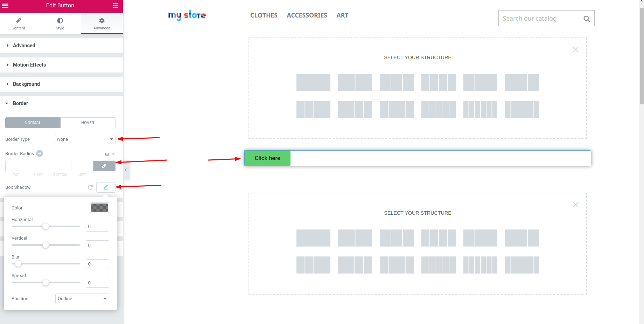Open the Advanced tab with the gear icon
Screen dimensions: 644x324
click(x=102, y=24)
